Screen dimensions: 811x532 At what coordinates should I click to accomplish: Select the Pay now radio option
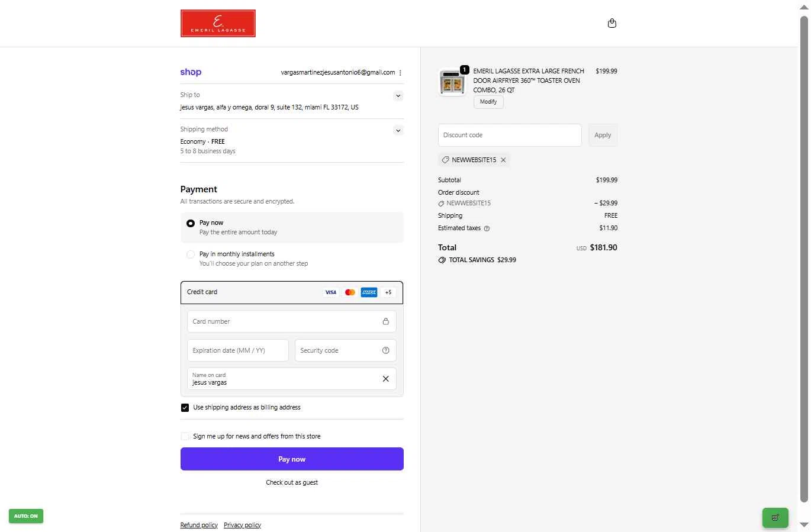click(190, 223)
